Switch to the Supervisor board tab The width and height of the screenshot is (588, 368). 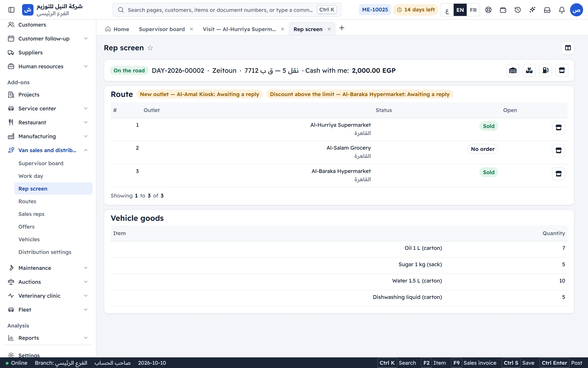(162, 29)
